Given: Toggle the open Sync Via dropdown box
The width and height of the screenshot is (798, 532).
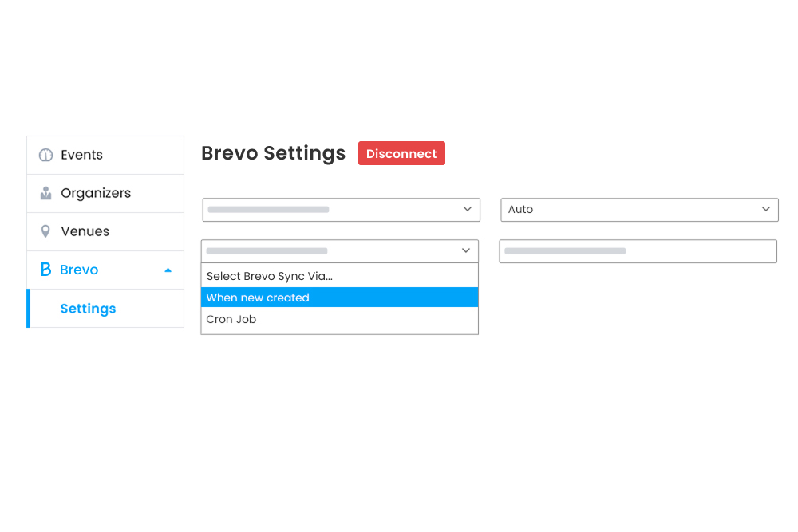Looking at the screenshot, I should 339,251.
